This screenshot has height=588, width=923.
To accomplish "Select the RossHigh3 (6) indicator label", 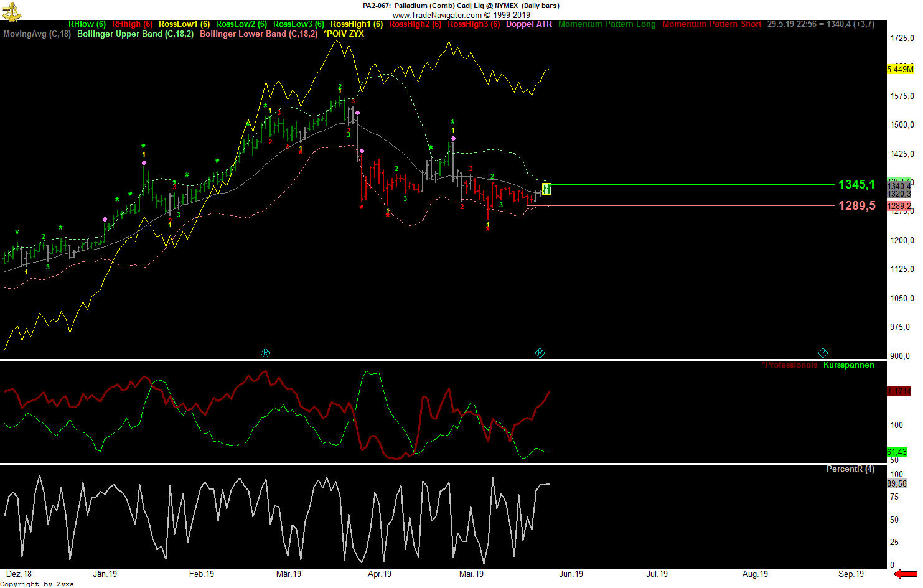I will (x=474, y=24).
